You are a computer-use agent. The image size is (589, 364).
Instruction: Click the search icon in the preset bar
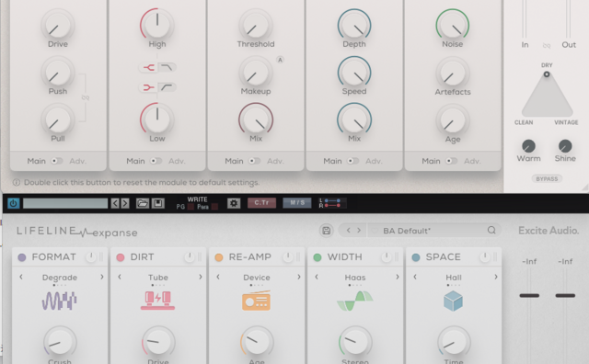491,230
